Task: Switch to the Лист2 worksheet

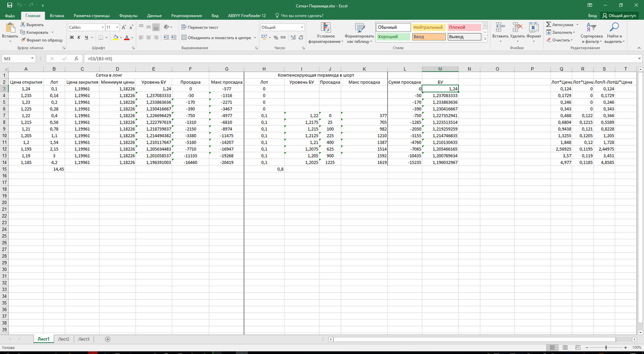Action: tap(63, 339)
